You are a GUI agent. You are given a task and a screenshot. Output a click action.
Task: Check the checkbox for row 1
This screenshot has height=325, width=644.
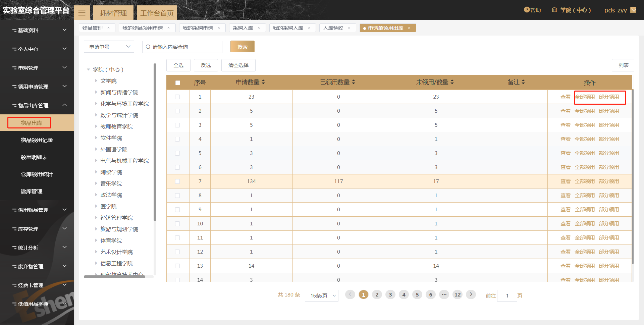177,97
